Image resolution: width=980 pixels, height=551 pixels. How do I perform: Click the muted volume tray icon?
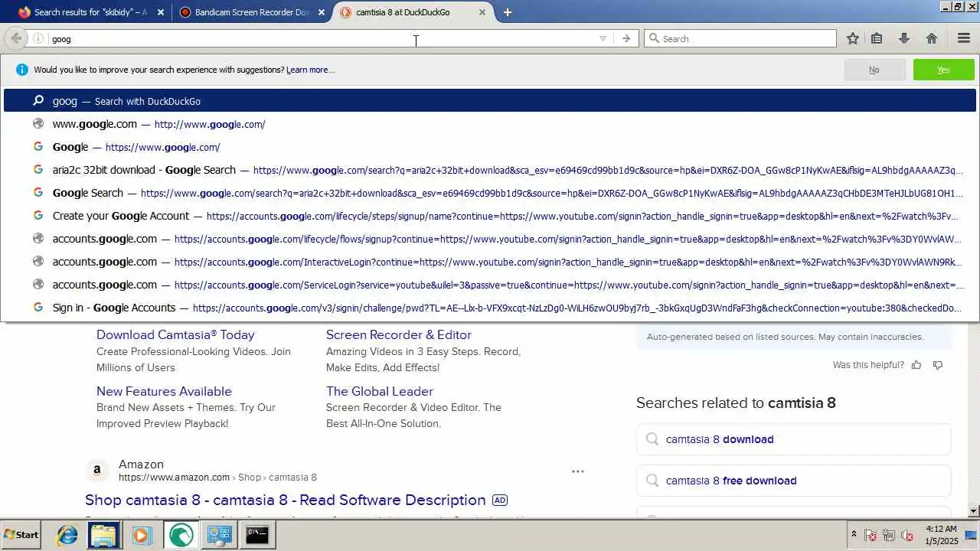(907, 535)
